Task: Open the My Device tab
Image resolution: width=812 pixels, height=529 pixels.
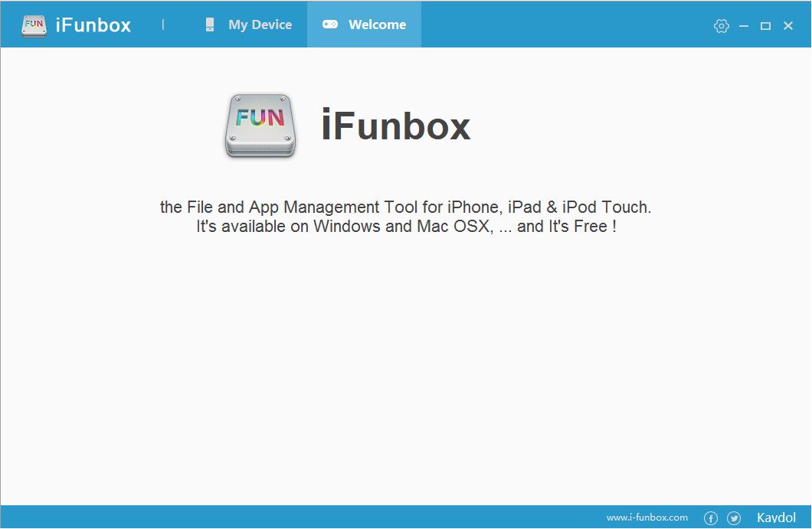Action: (248, 24)
